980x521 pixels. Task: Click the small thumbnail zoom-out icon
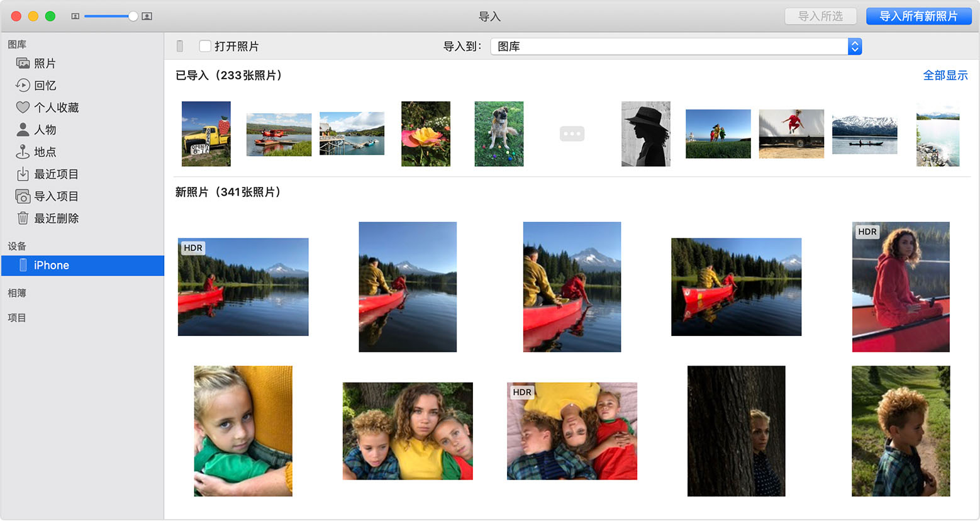[75, 16]
